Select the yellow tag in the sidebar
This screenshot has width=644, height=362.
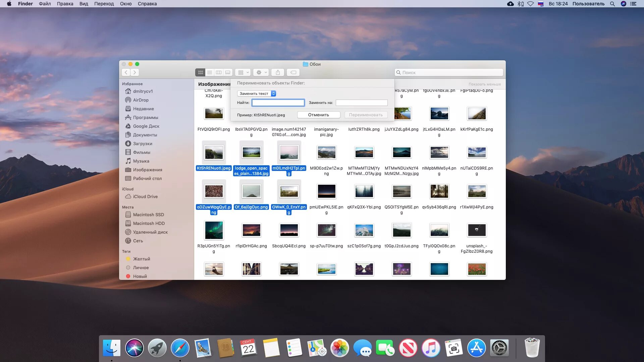[141, 259]
